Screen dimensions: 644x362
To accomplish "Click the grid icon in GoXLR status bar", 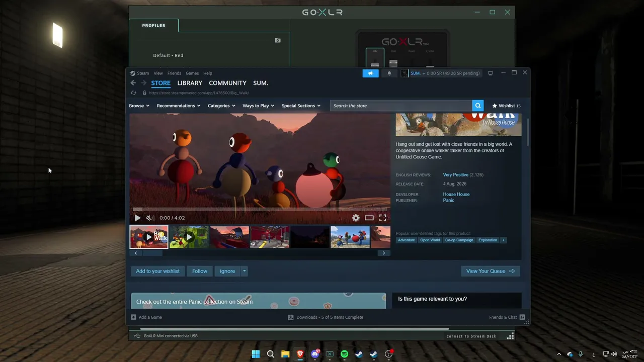I will pos(510,336).
